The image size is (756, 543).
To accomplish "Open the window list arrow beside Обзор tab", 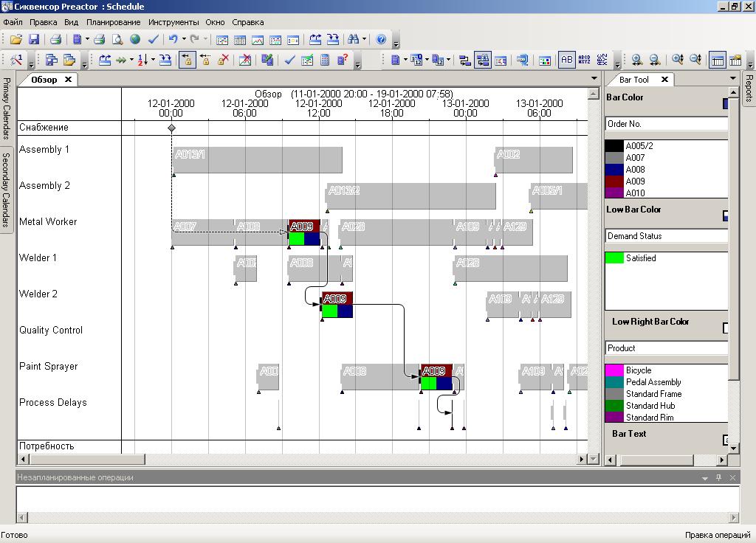I will pyautogui.click(x=594, y=78).
